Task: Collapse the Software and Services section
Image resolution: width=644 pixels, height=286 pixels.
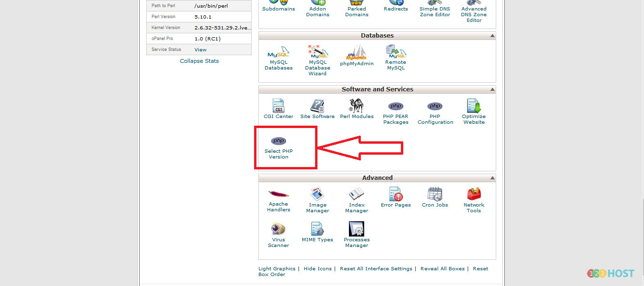Action: pyautogui.click(x=492, y=90)
